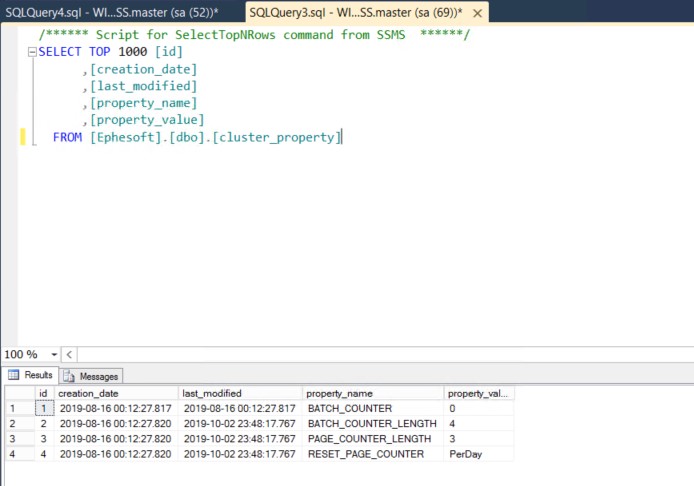Select the last_modified column header

pos(240,393)
